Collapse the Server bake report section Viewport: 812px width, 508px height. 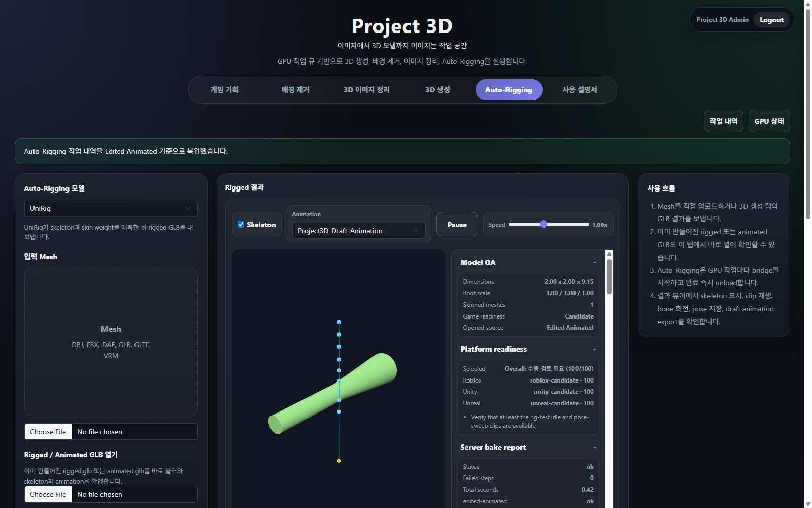coord(594,448)
